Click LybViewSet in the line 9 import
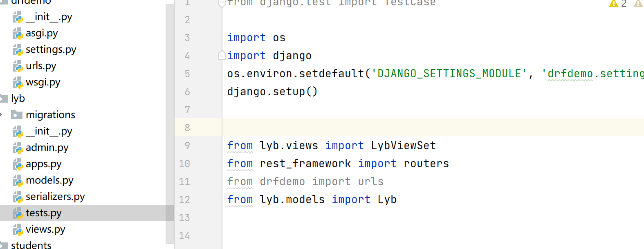Image resolution: width=644 pixels, height=249 pixels. click(403, 146)
